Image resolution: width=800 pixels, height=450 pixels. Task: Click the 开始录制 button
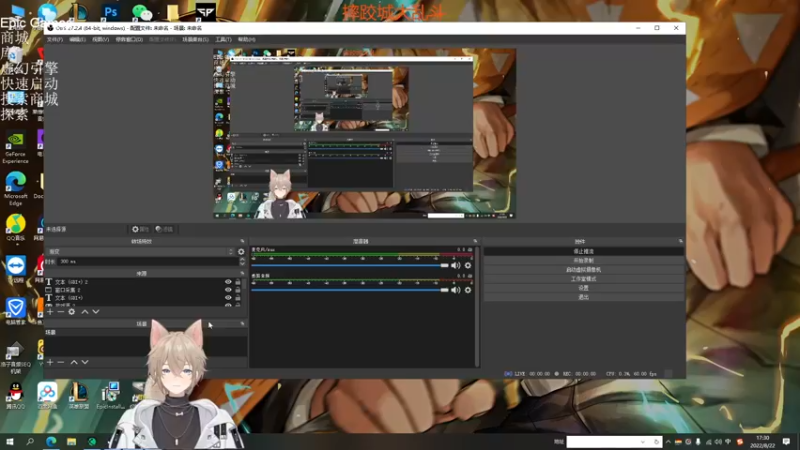coord(584,260)
